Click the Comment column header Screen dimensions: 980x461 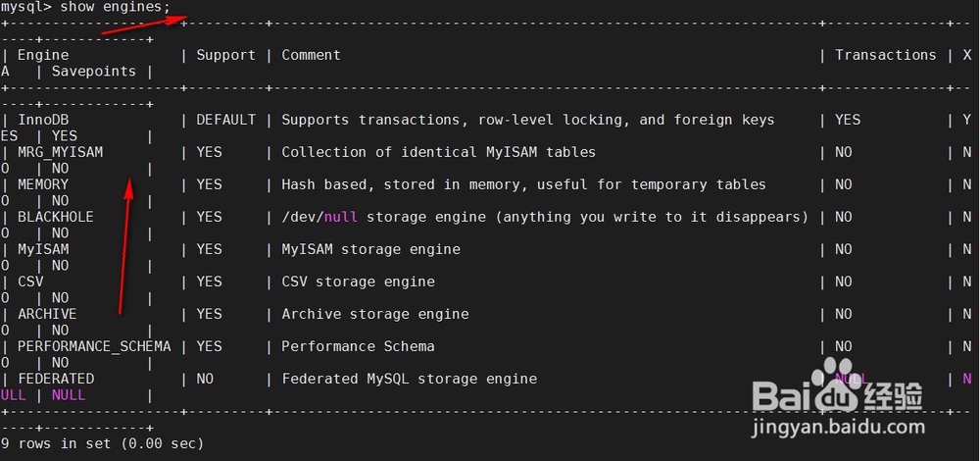tap(312, 55)
